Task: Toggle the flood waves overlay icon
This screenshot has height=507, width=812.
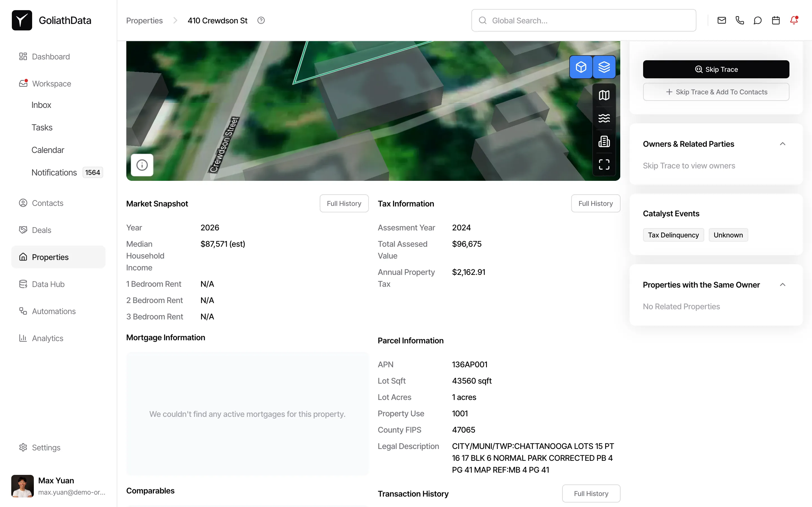Action: (604, 118)
